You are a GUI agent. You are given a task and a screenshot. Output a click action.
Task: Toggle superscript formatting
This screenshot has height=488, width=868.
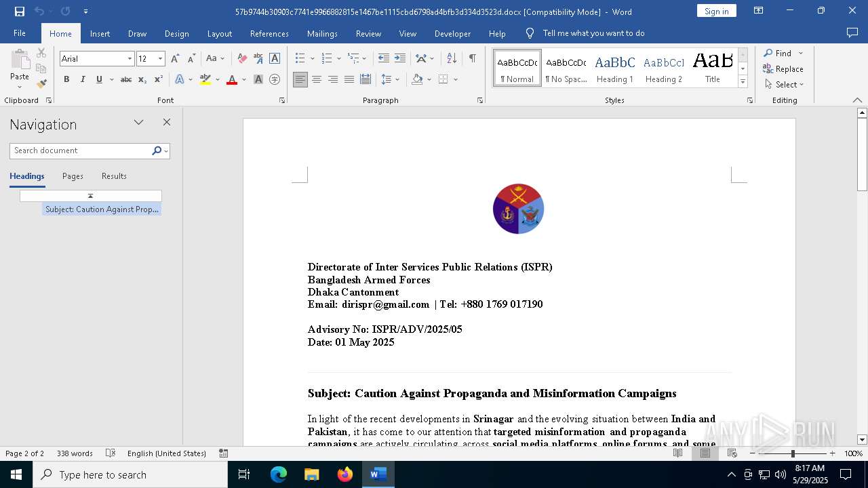point(159,79)
